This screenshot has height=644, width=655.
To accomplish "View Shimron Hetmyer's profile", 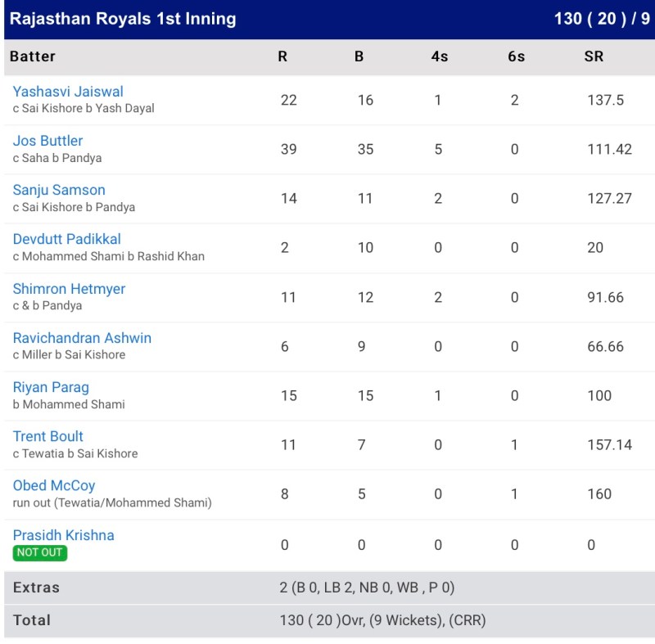I will point(69,289).
